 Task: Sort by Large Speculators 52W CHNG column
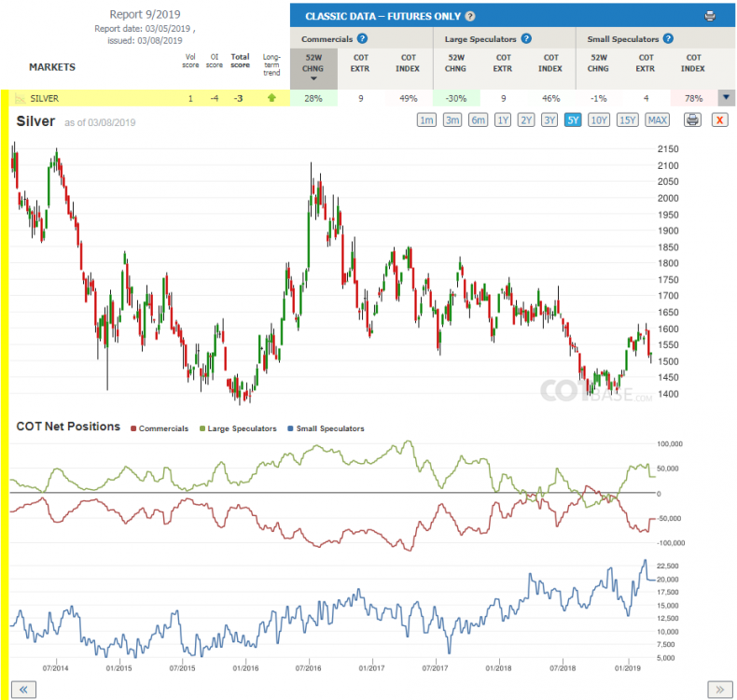point(456,63)
